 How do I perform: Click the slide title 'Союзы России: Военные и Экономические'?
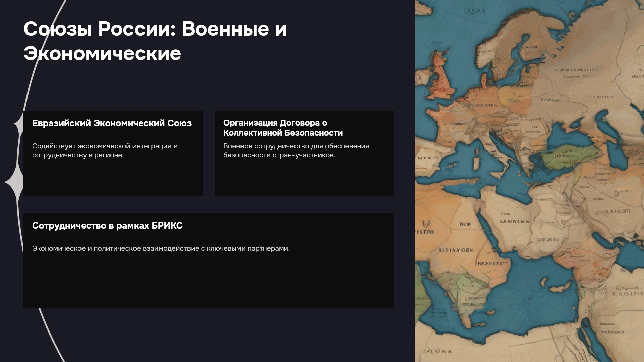point(155,41)
